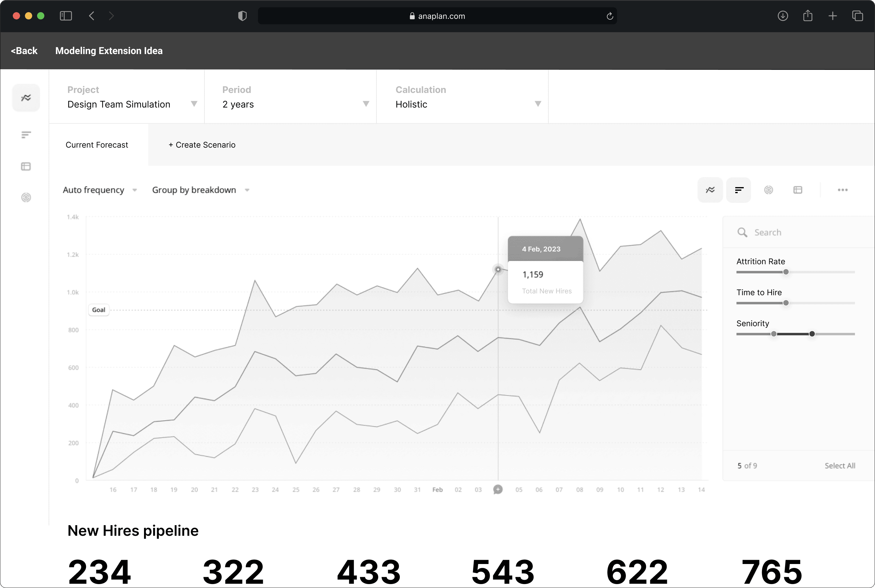This screenshot has width=875, height=588.
Task: Open the Project dropdown
Action: [x=127, y=97]
